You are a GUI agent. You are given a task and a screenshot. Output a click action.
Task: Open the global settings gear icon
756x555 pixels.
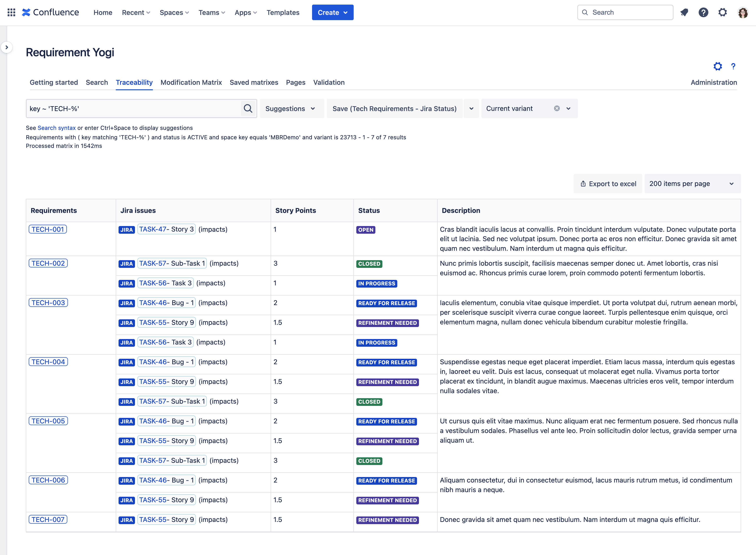pyautogui.click(x=722, y=12)
